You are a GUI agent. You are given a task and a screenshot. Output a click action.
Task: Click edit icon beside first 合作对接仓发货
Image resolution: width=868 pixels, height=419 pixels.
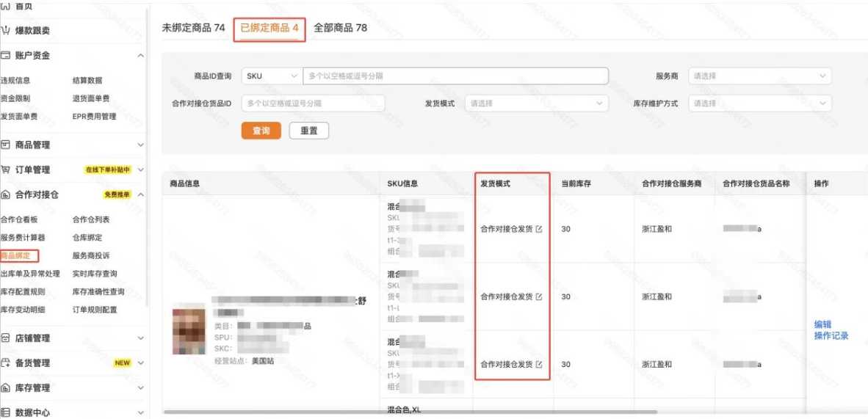(539, 229)
